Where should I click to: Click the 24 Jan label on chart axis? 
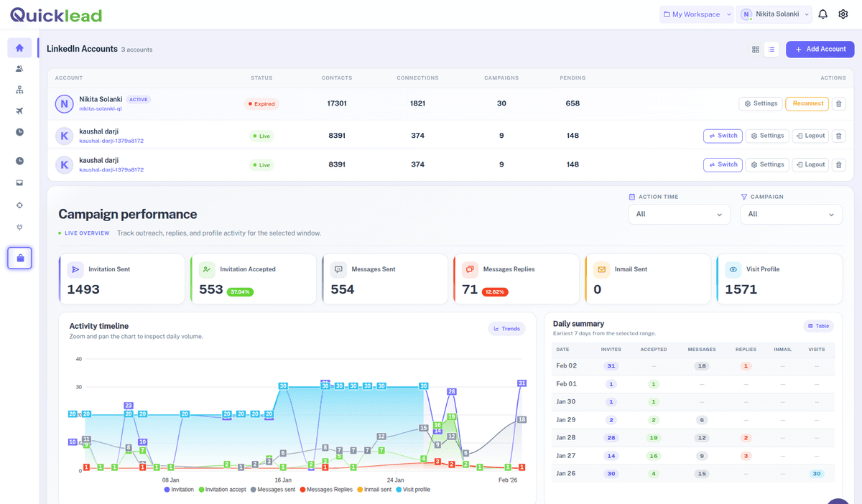pyautogui.click(x=395, y=480)
